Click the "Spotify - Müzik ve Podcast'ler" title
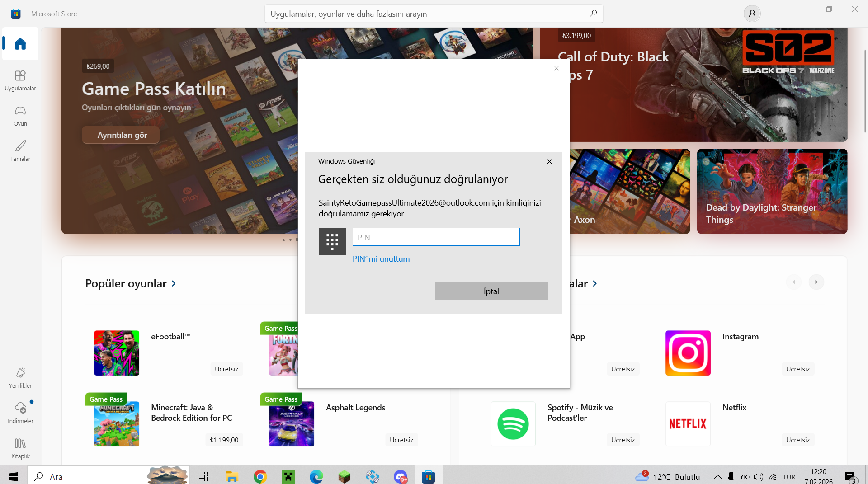This screenshot has width=868, height=484. (x=580, y=413)
